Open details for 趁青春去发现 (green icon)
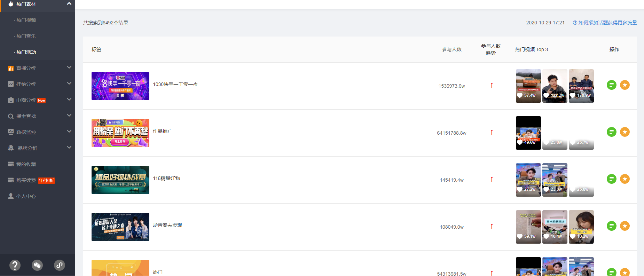 [612, 226]
